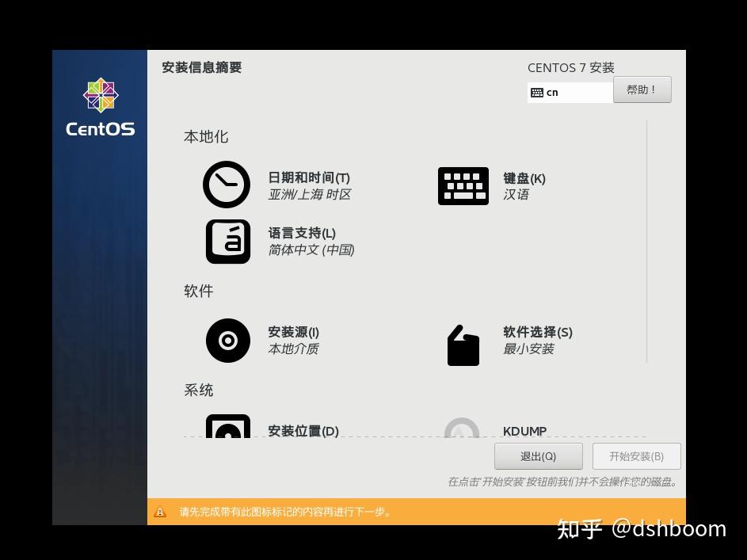Open Date & Time settings via the clock icon
Image resolution: width=747 pixels, height=560 pixels.
click(227, 185)
